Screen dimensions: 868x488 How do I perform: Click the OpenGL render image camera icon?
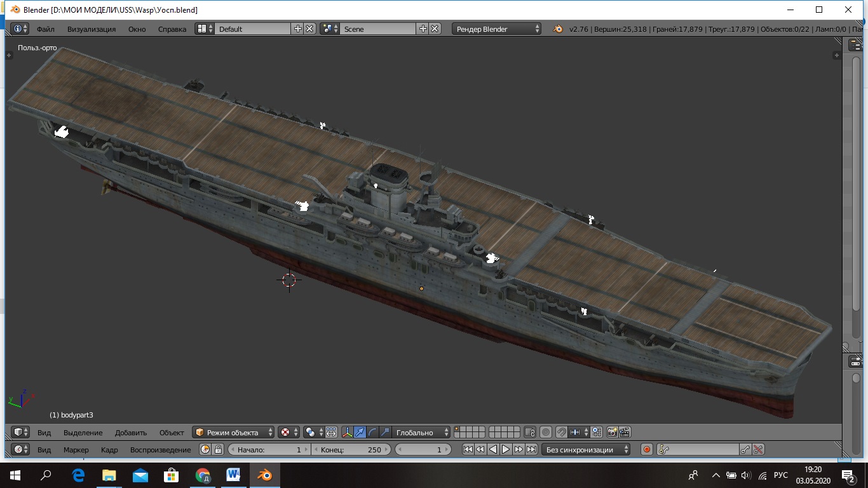pyautogui.click(x=612, y=433)
